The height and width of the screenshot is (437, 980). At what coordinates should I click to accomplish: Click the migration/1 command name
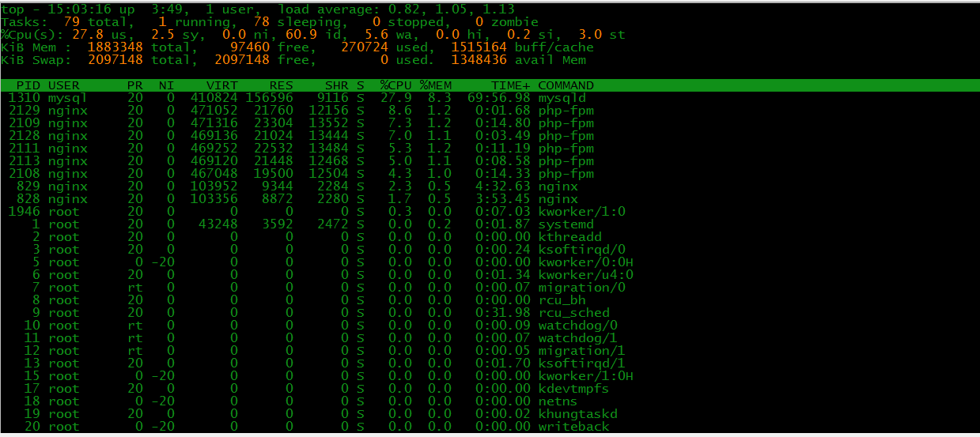click(581, 351)
